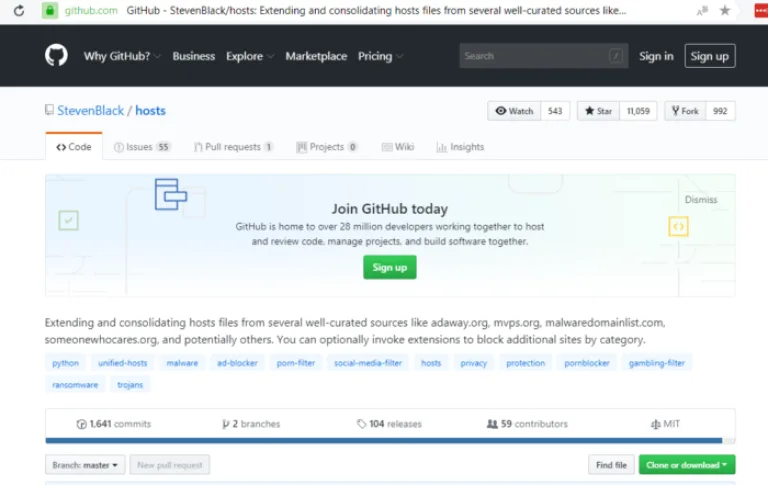
Task: Open the reader/translate icon in address bar
Action: (x=702, y=10)
